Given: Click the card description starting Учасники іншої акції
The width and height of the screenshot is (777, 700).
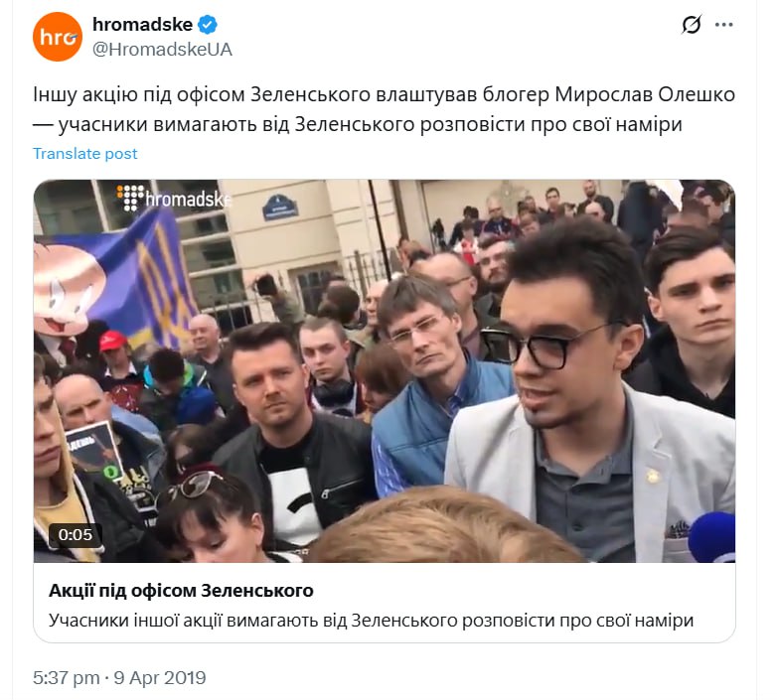Looking at the screenshot, I should point(371,620).
